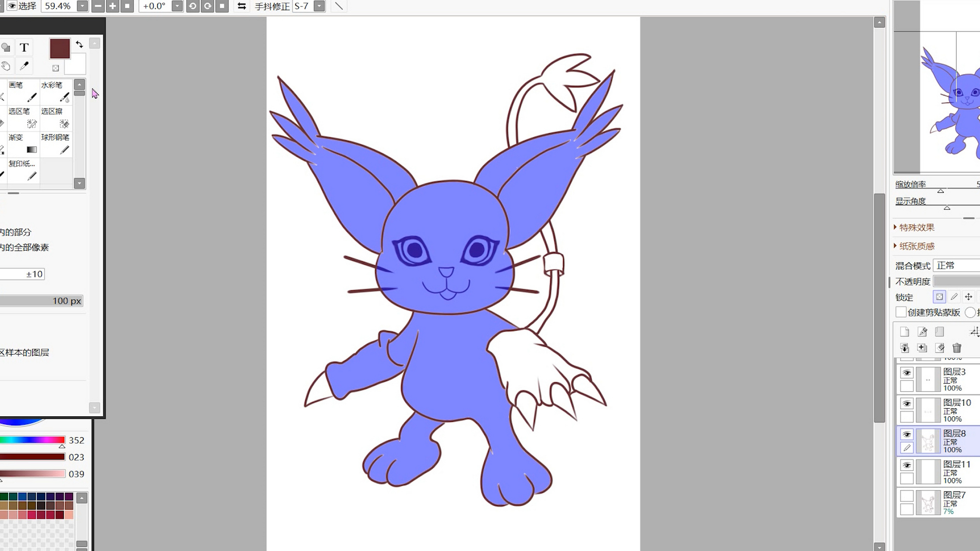The width and height of the screenshot is (980, 551).
Task: Choose the 渐变 gradient tool
Action: pos(23,144)
